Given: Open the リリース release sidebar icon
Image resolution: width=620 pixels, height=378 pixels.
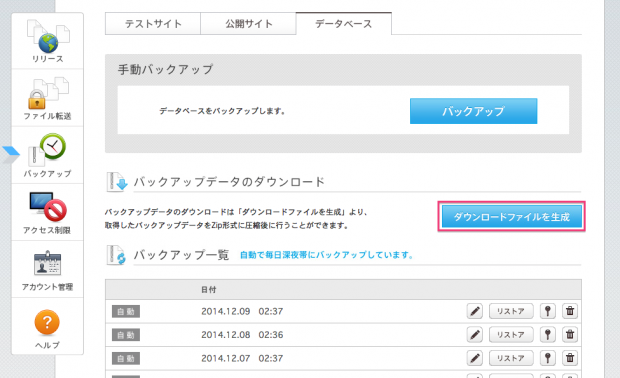Looking at the screenshot, I should pos(48,41).
